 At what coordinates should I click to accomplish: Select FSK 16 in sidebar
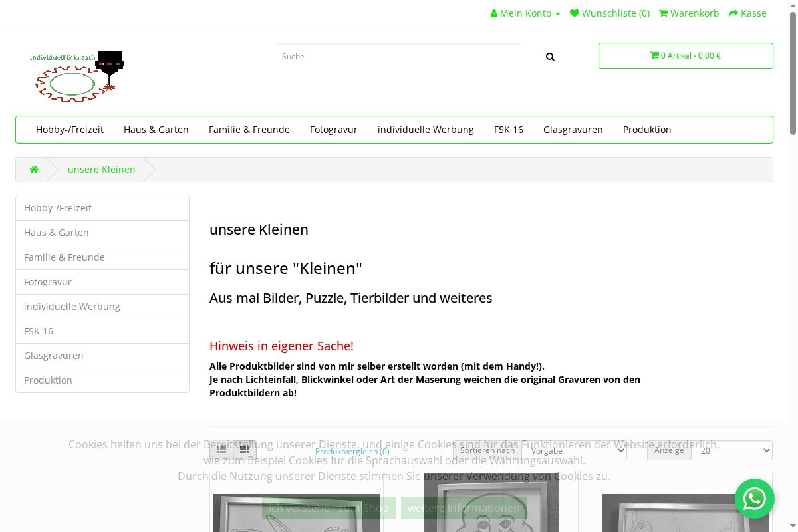[102, 331]
